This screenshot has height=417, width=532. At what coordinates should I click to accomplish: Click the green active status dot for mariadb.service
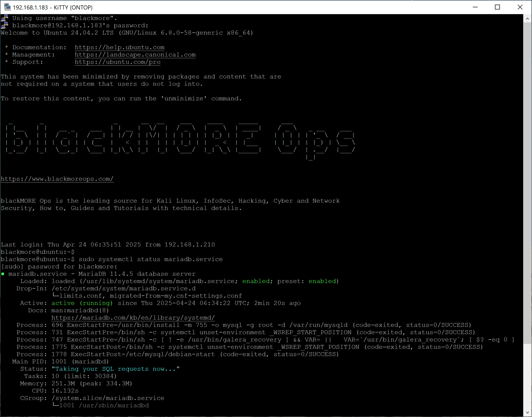click(x=3, y=274)
